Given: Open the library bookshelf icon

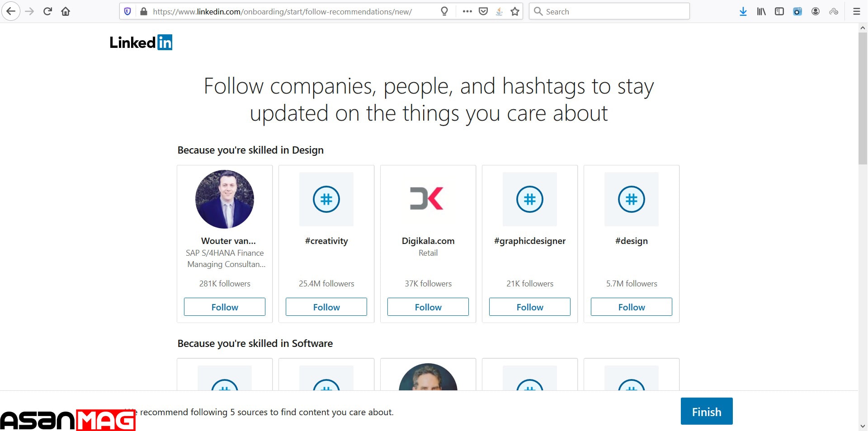Looking at the screenshot, I should 761,11.
